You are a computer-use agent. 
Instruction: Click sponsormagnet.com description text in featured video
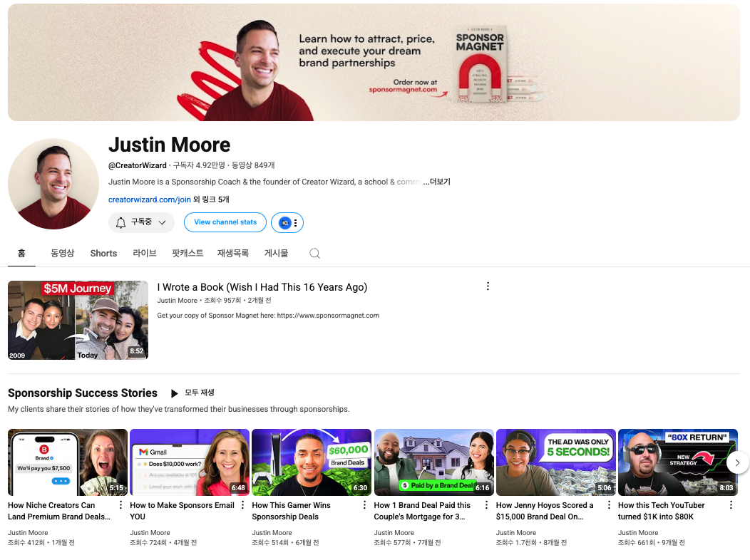(268, 316)
